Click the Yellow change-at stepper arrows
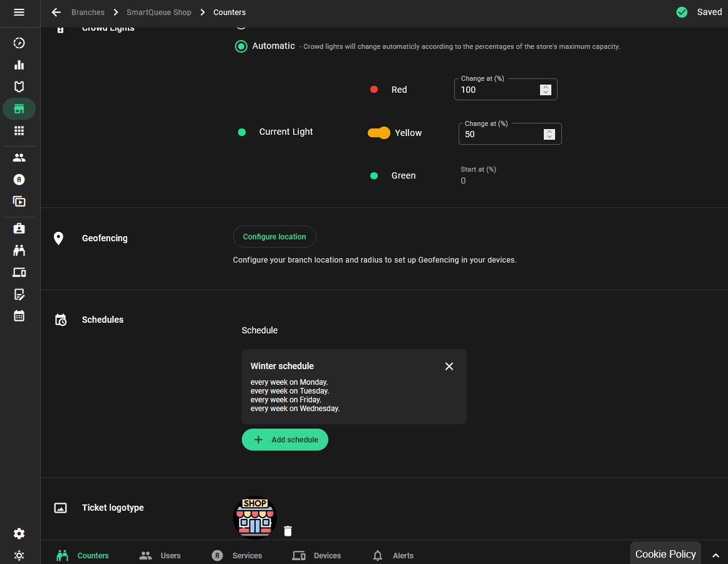Image resolution: width=728 pixels, height=564 pixels. click(x=549, y=134)
